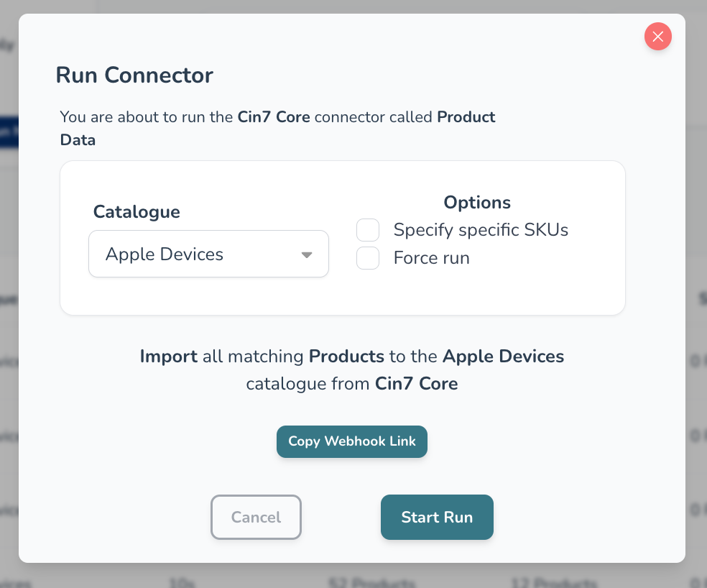Click the Start Run teal button
This screenshot has height=588, width=707.
tap(436, 517)
